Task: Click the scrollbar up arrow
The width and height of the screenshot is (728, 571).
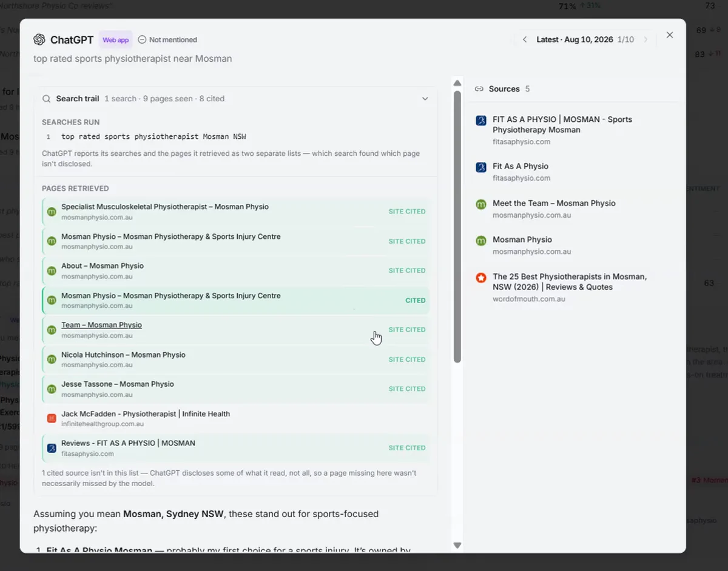Action: coord(457,84)
